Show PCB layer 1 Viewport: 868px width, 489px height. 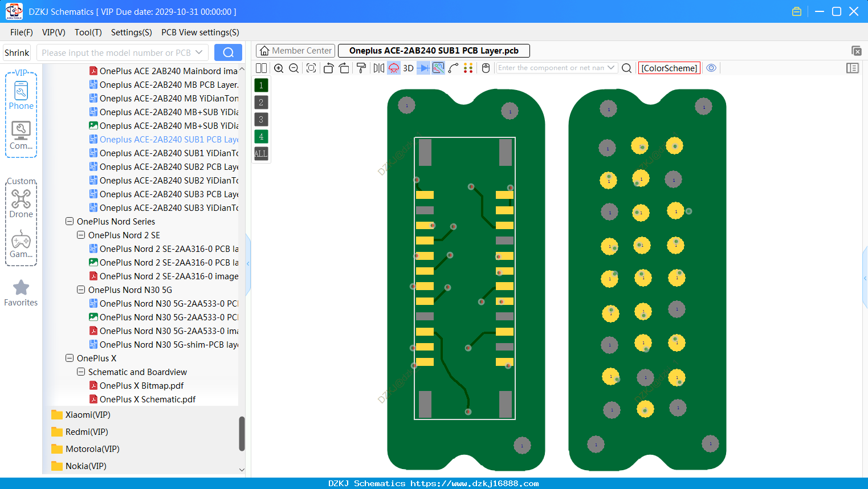(261, 85)
